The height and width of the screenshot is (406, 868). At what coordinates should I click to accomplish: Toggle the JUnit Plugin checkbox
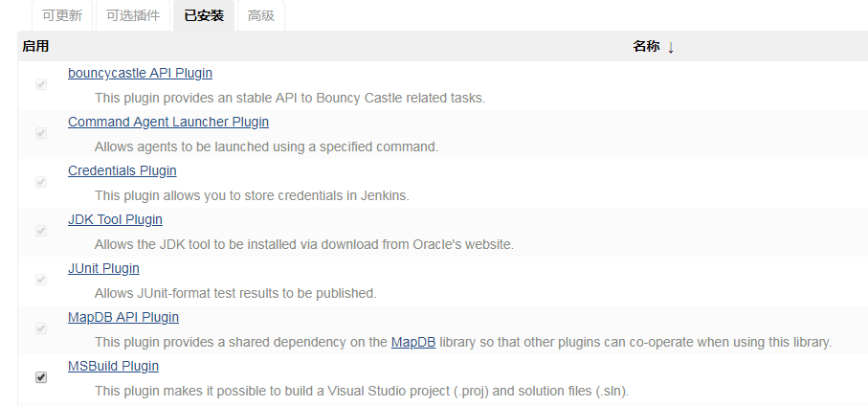tap(41, 280)
